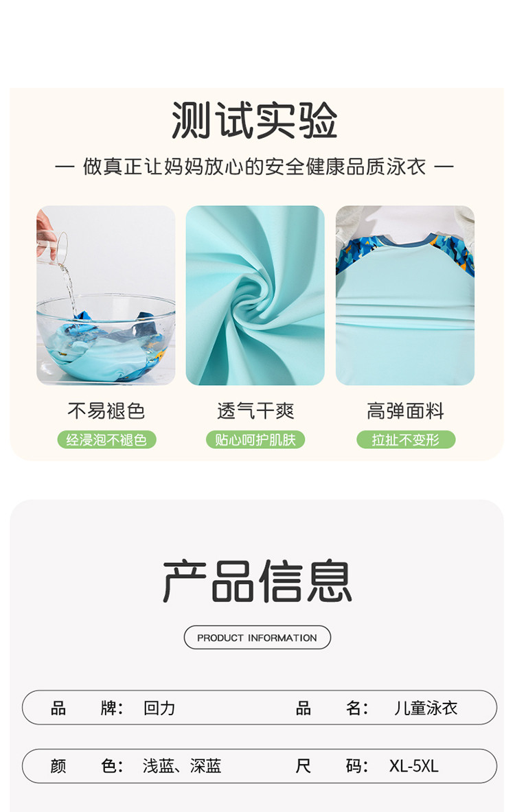Screen dimensions: 515x812
Task: Click the product name 儿童泳衣
Action: point(425,708)
